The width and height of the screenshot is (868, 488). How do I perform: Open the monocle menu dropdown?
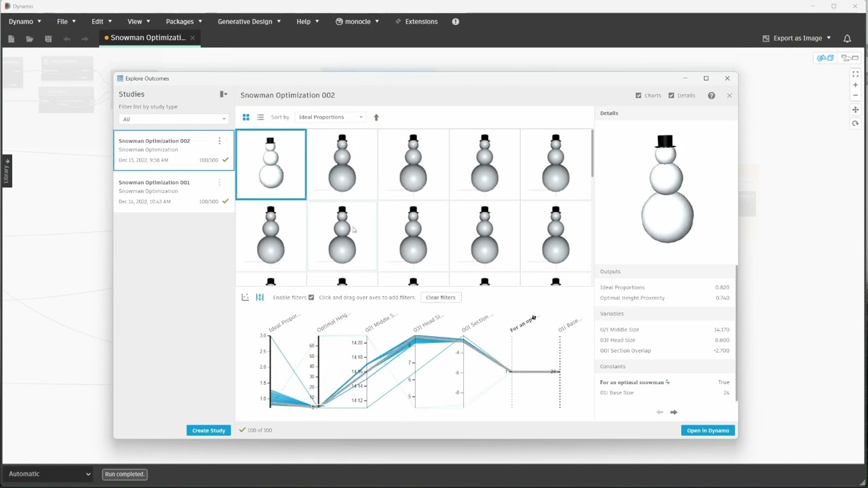pos(357,22)
